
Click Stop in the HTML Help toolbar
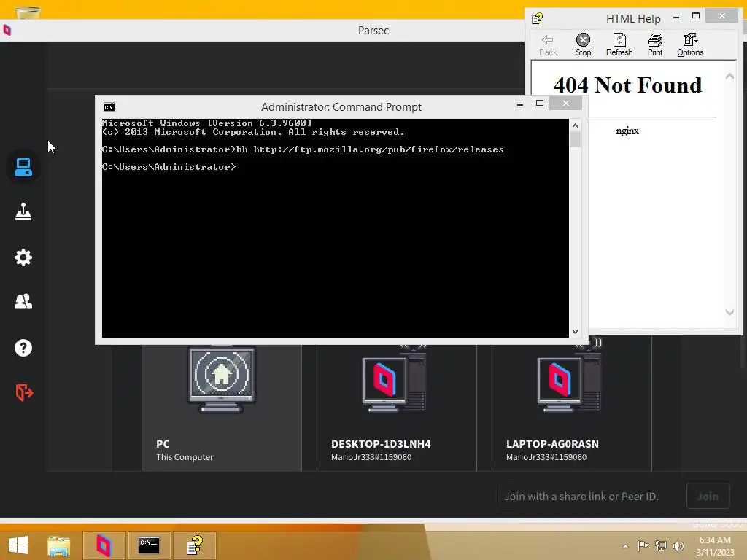pyautogui.click(x=583, y=45)
